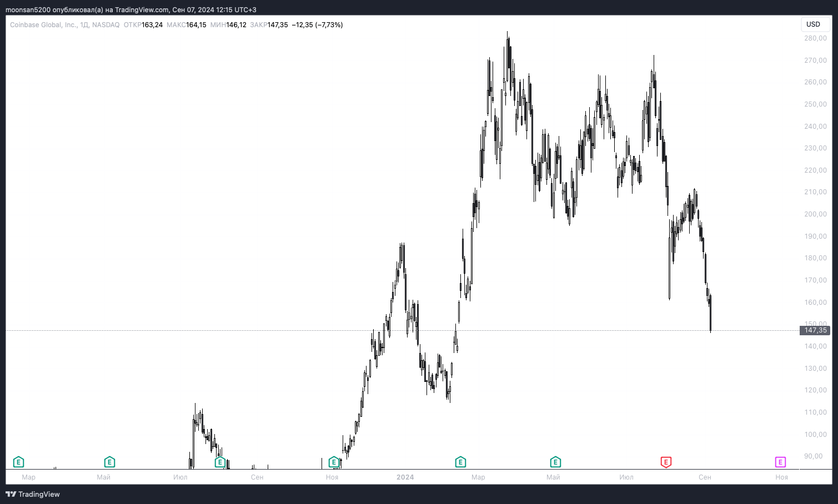This screenshot has height=504, width=838.
Task: Click the 280,00 price axis label
Action: click(x=815, y=38)
